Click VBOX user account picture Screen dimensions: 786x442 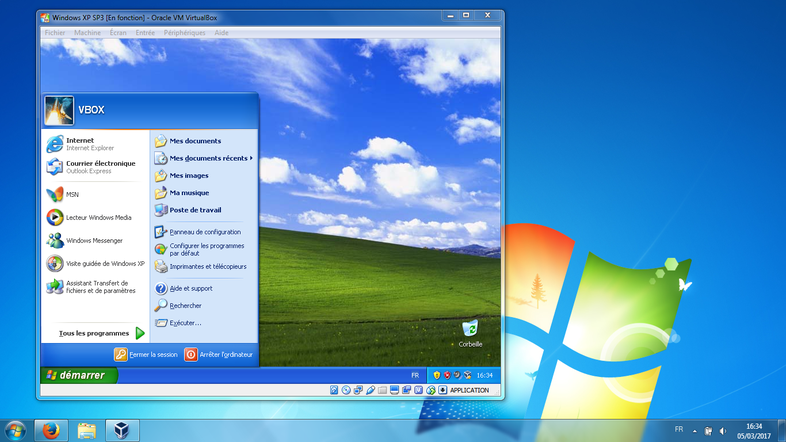[59, 111]
